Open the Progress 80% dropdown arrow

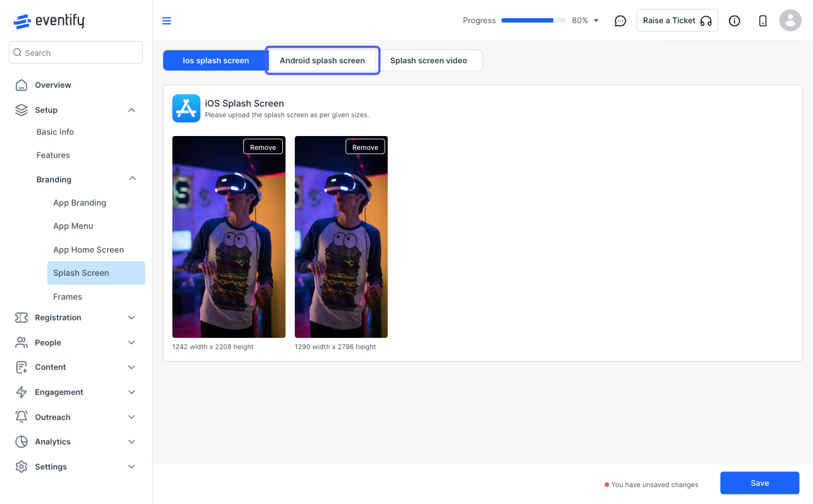click(x=596, y=21)
